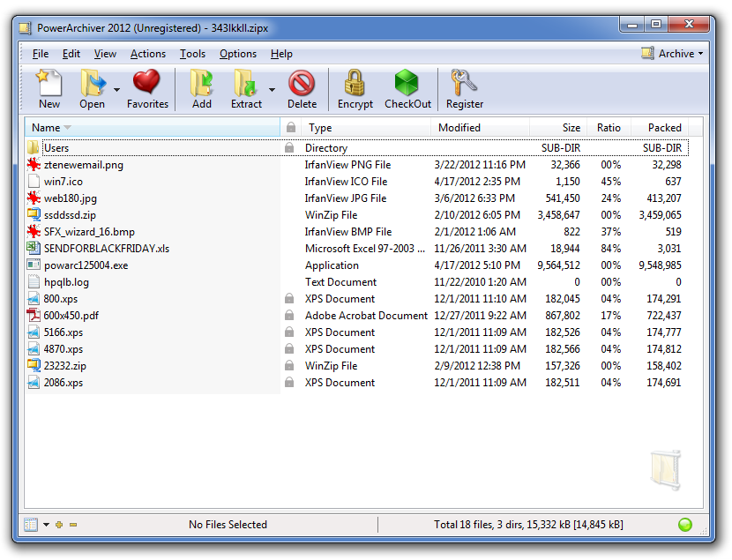Click the 600x450.pdf Acrobat icon

[x=34, y=316]
